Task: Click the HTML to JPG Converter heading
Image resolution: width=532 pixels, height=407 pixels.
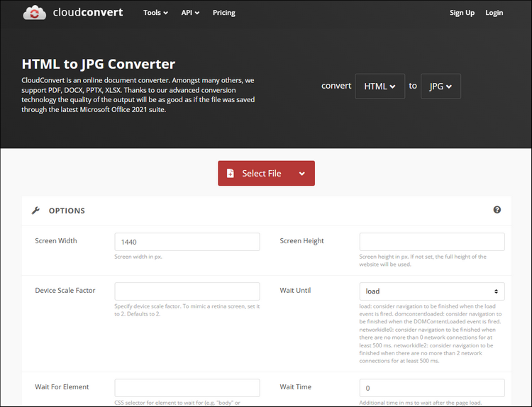Action: click(99, 64)
